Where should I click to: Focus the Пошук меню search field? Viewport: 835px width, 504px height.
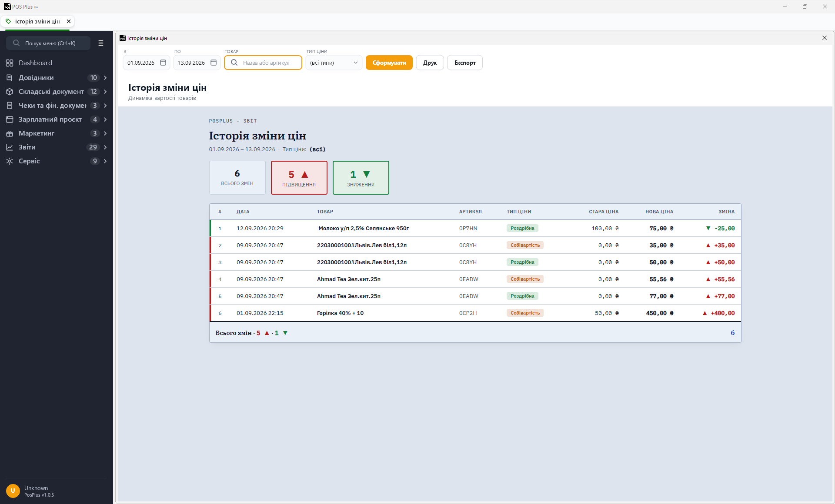tap(48, 43)
